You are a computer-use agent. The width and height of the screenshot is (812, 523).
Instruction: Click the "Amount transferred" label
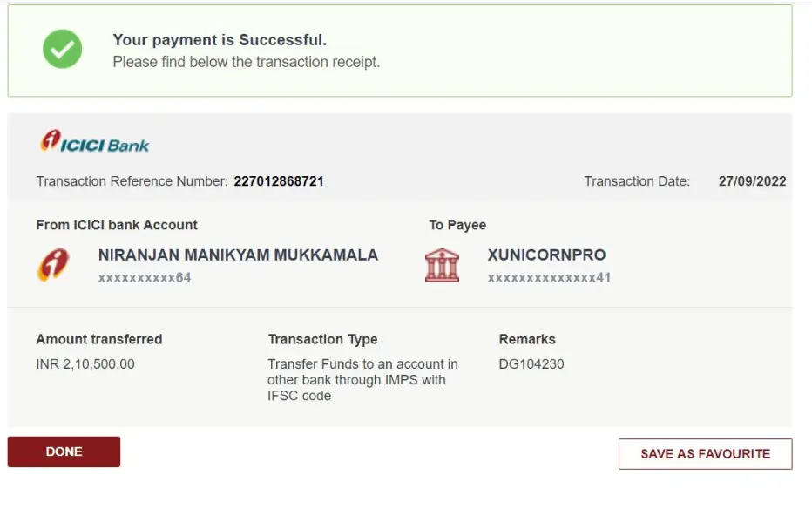click(x=99, y=339)
